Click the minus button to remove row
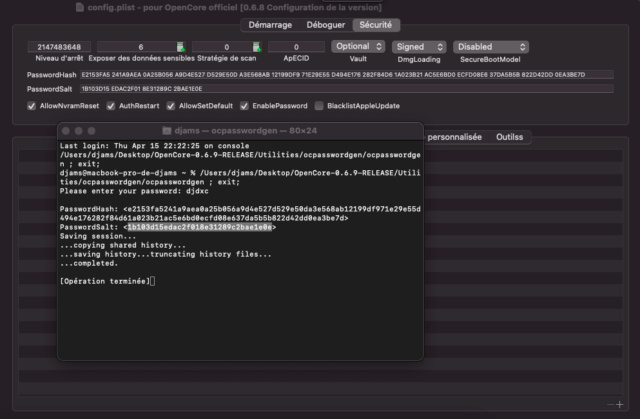 (611, 404)
